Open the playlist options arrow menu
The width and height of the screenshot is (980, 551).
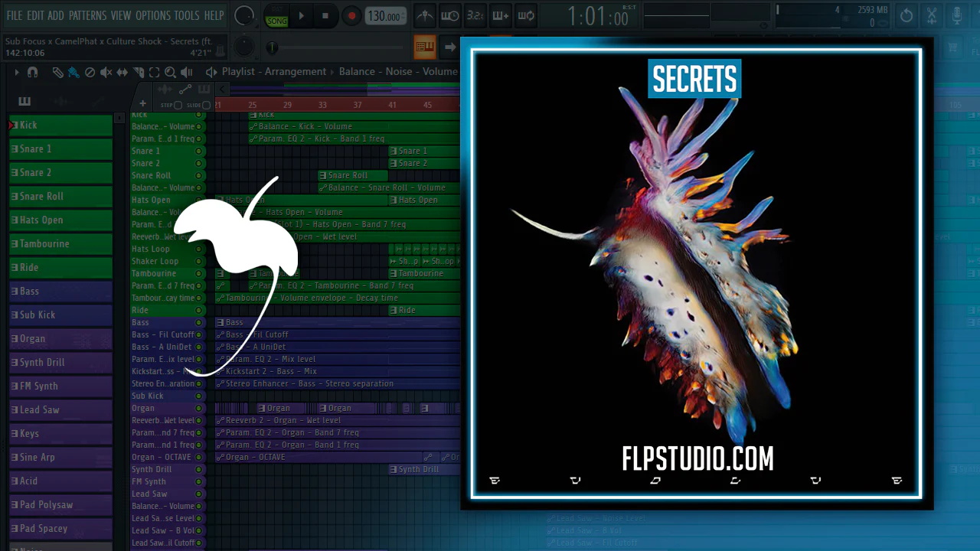pos(16,72)
